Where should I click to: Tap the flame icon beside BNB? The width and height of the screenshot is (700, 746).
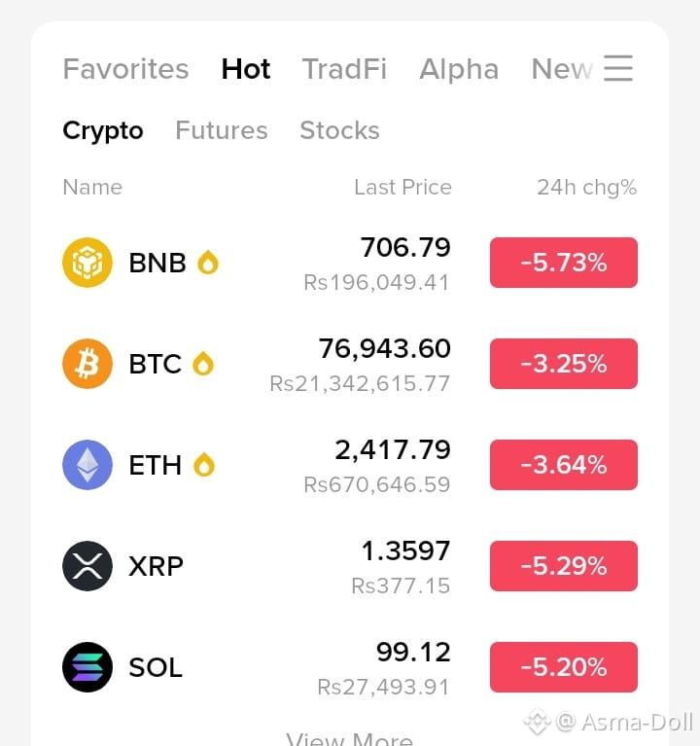pyautogui.click(x=208, y=263)
